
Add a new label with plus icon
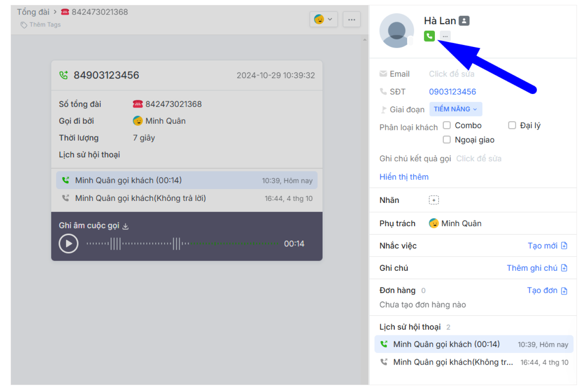click(x=434, y=200)
